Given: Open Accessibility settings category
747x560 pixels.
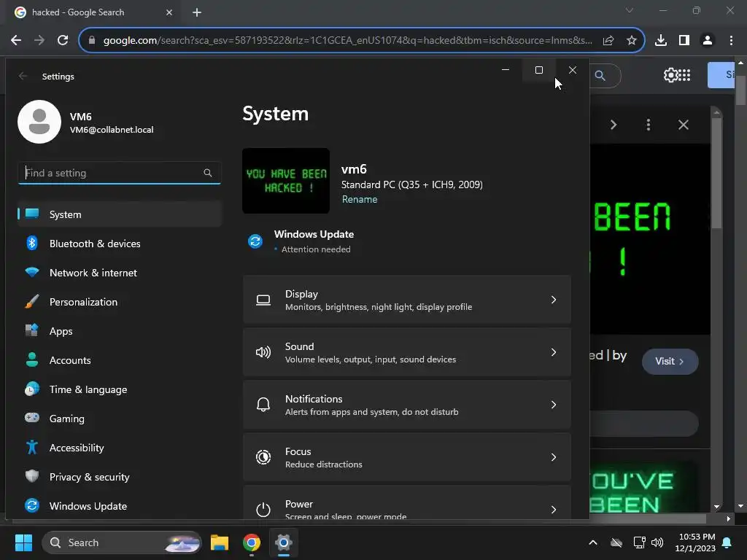Looking at the screenshot, I should click(120, 448).
